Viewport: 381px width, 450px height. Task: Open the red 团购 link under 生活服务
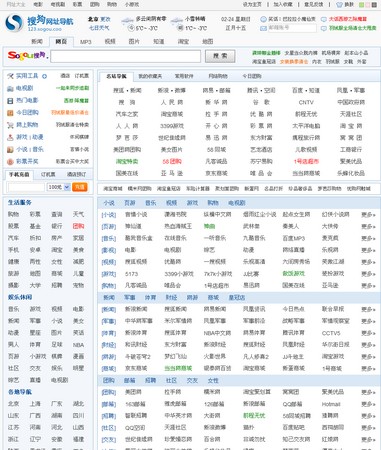(x=78, y=226)
